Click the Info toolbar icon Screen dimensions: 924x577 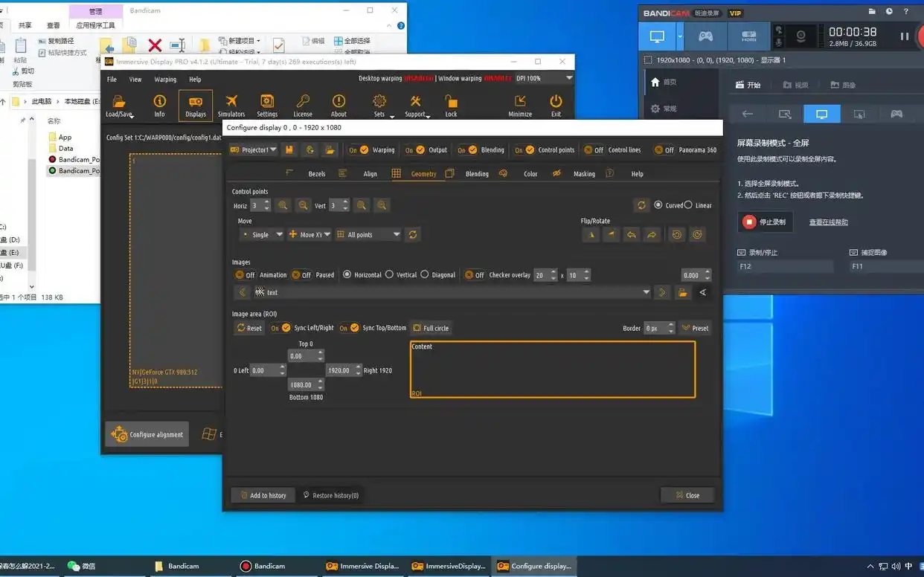tap(159, 106)
